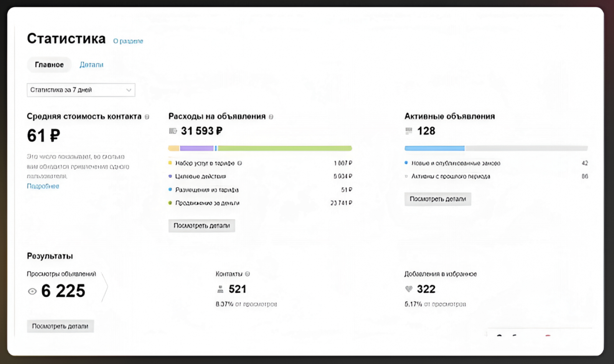
Task: Click the blue segment of active listings bar
Action: click(434, 148)
